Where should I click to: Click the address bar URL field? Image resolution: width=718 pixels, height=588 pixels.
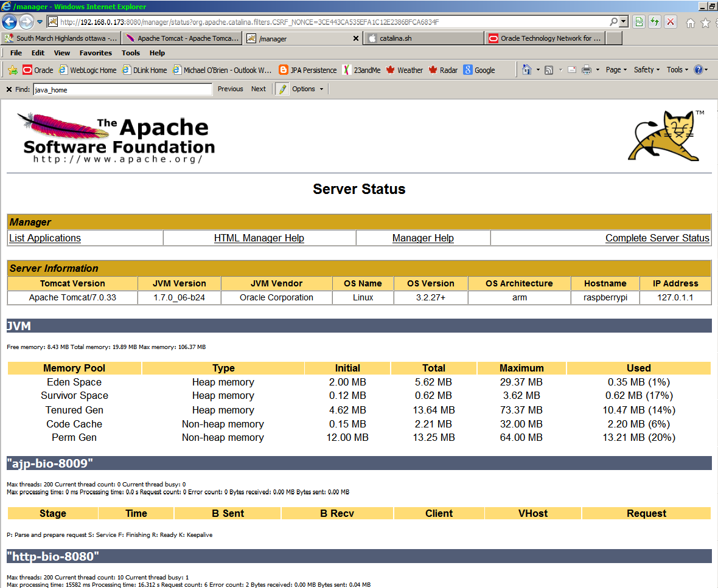click(x=327, y=22)
